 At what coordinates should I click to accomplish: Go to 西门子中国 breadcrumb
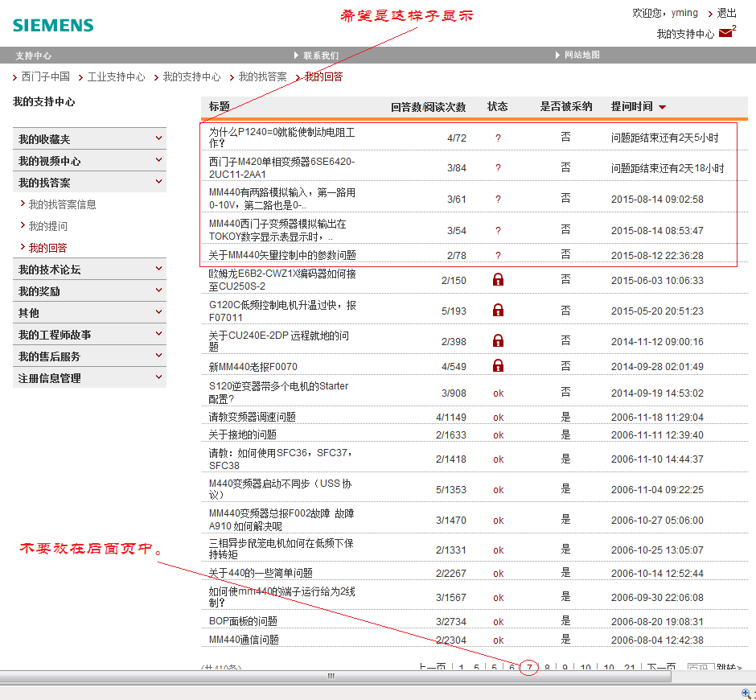click(45, 76)
